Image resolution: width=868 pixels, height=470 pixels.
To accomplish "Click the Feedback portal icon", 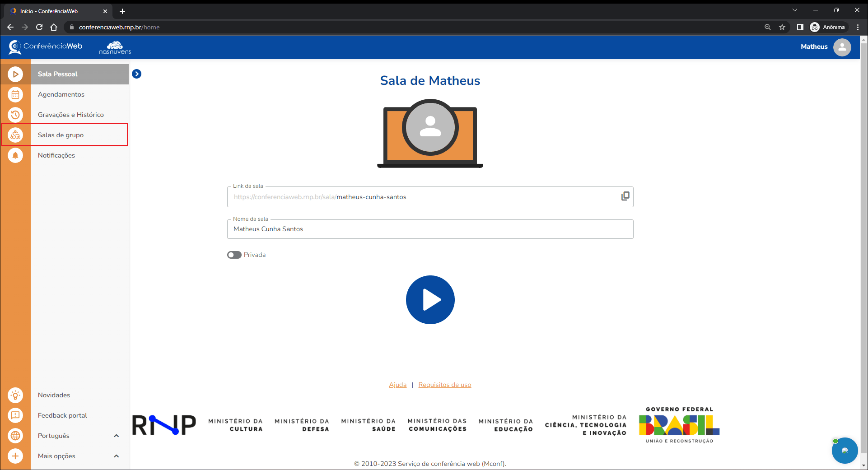I will [15, 415].
